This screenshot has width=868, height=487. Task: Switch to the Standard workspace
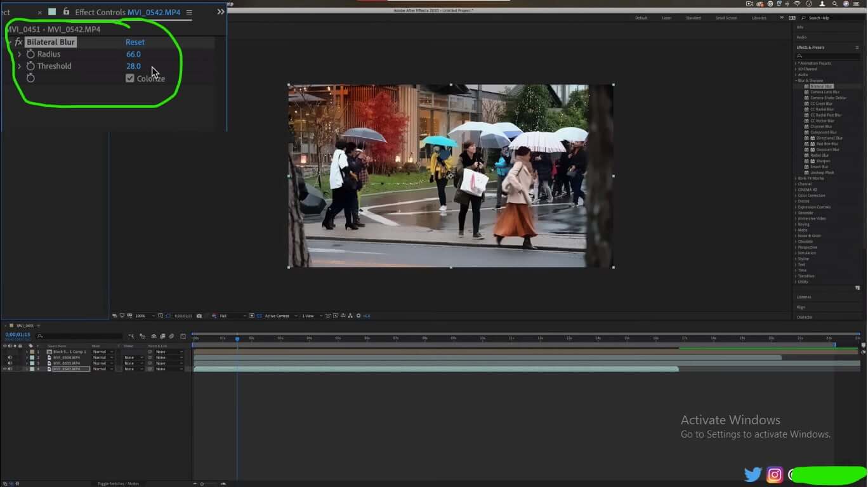pyautogui.click(x=693, y=18)
